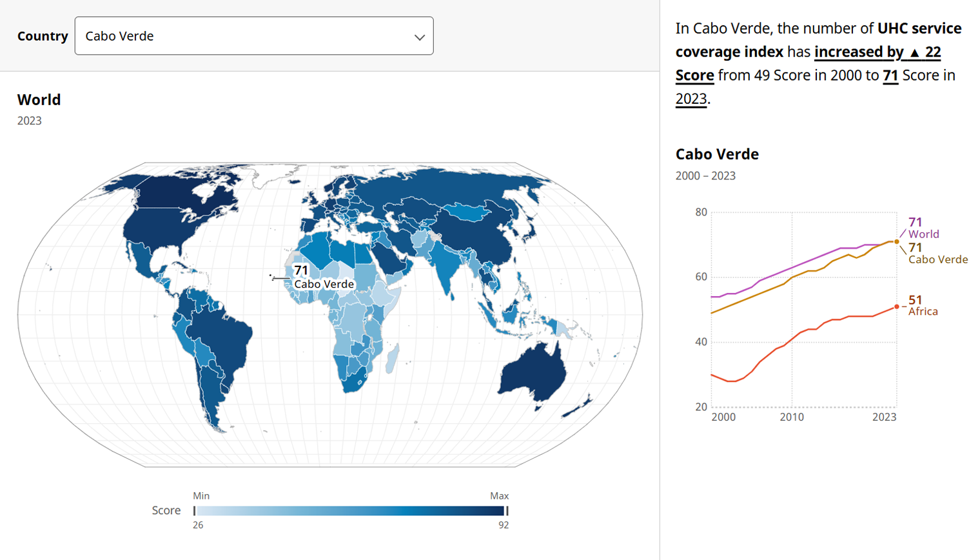Click the Cabo Verde endpoint dot in chart

pyautogui.click(x=897, y=242)
